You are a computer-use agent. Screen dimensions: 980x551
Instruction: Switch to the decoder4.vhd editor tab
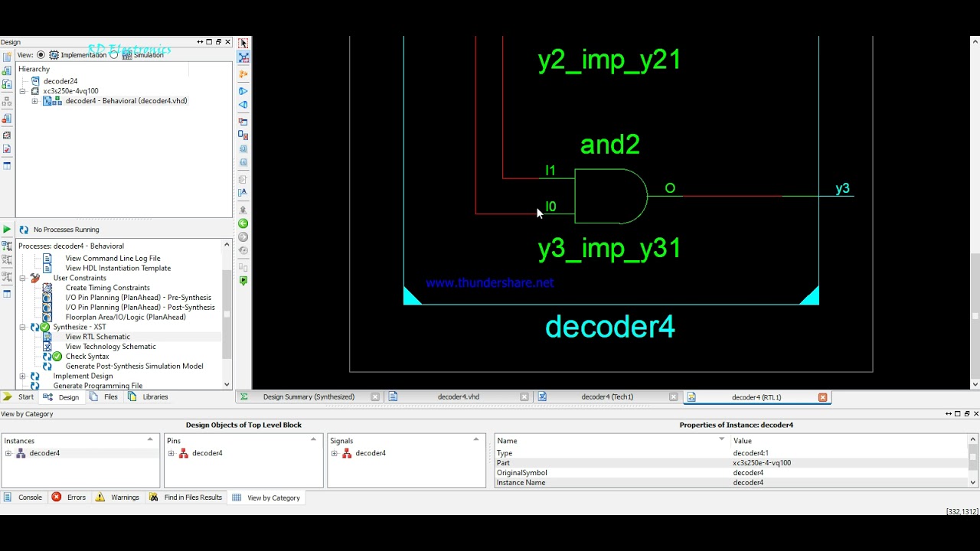tap(458, 397)
